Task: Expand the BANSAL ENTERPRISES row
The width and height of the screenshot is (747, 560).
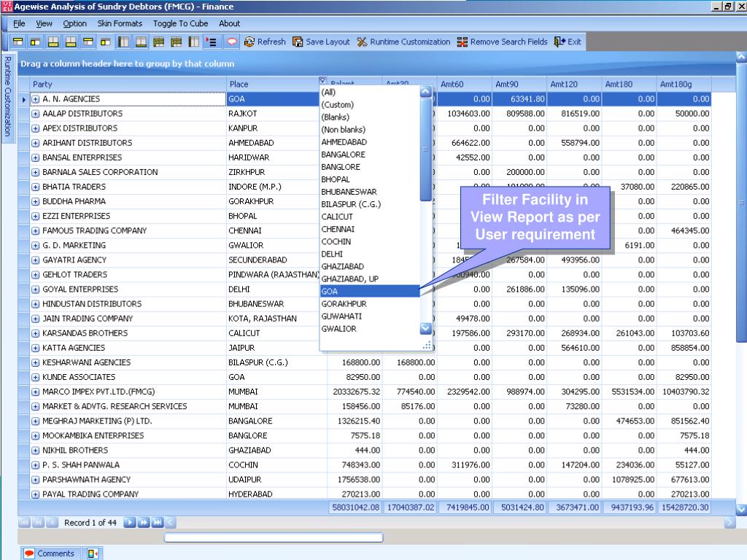Action: click(x=35, y=157)
